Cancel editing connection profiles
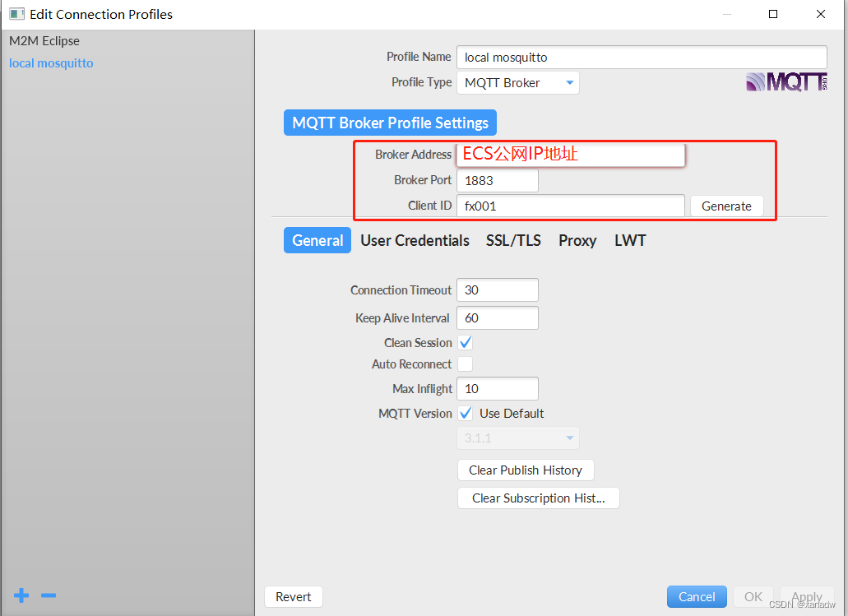 697,596
